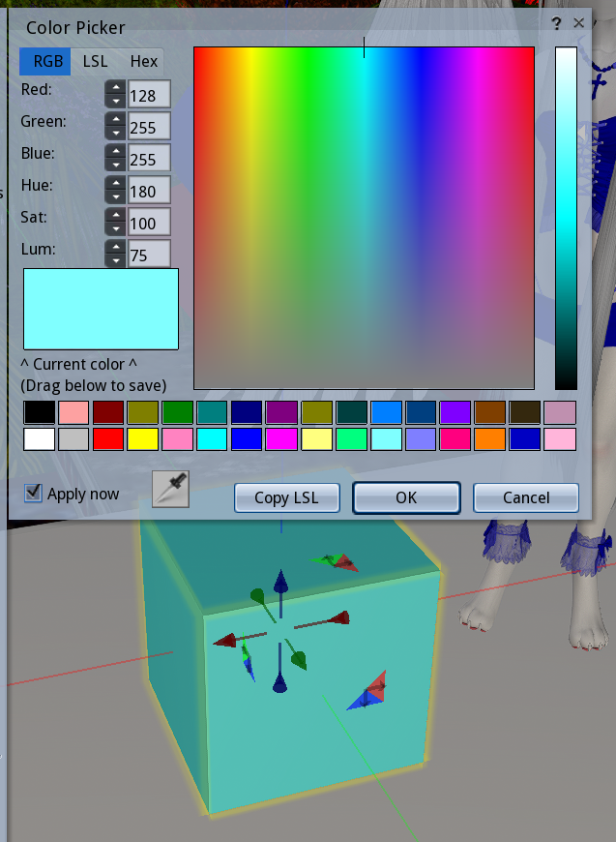Click the Red value field showing 128
616x842 pixels.
[149, 95]
